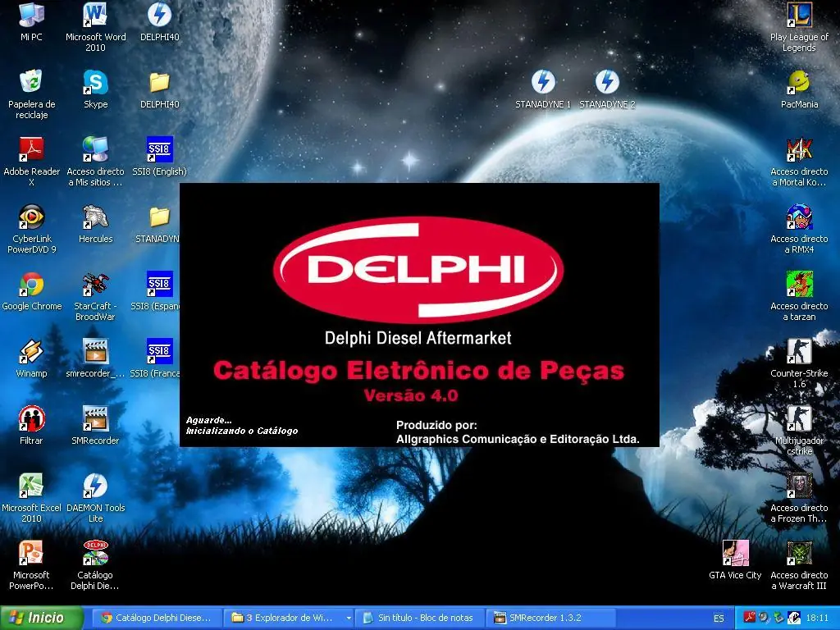The image size is (840, 630).
Task: Click the green safely remove hardware tray icon
Action: [778, 617]
